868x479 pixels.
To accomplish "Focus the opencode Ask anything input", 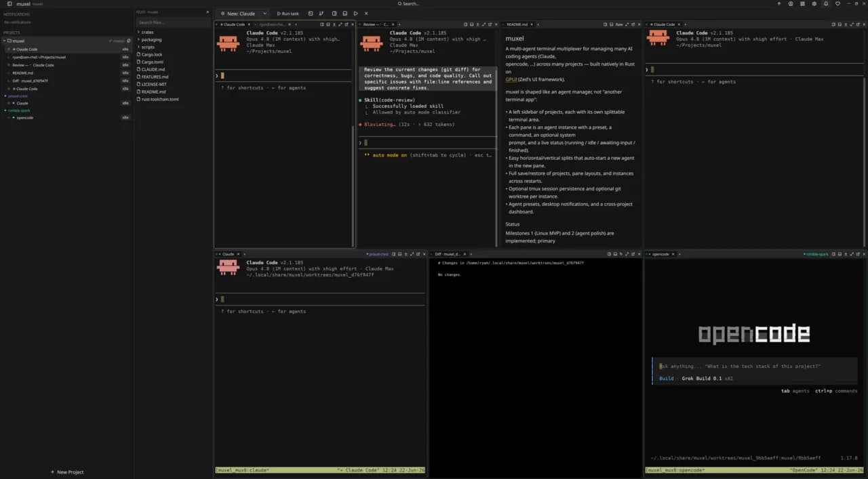I will (x=755, y=367).
